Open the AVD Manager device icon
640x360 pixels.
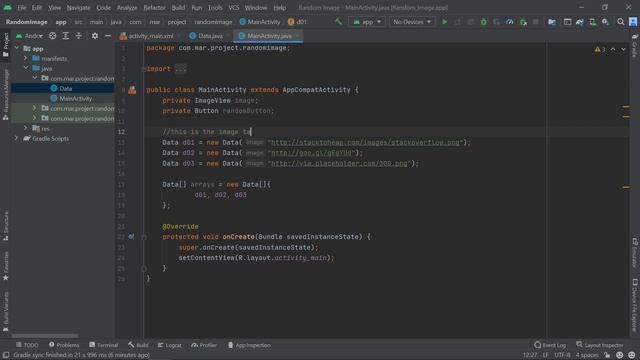point(592,22)
